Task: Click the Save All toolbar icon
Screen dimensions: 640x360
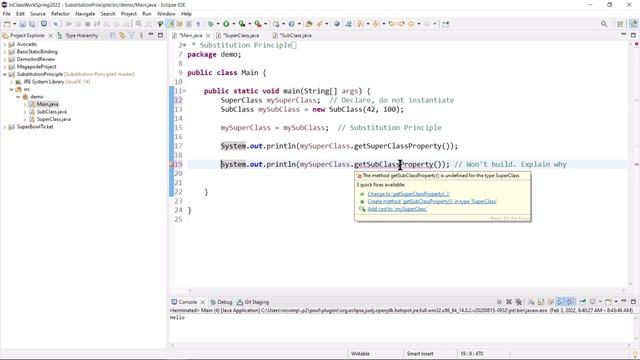Action: tap(32, 24)
